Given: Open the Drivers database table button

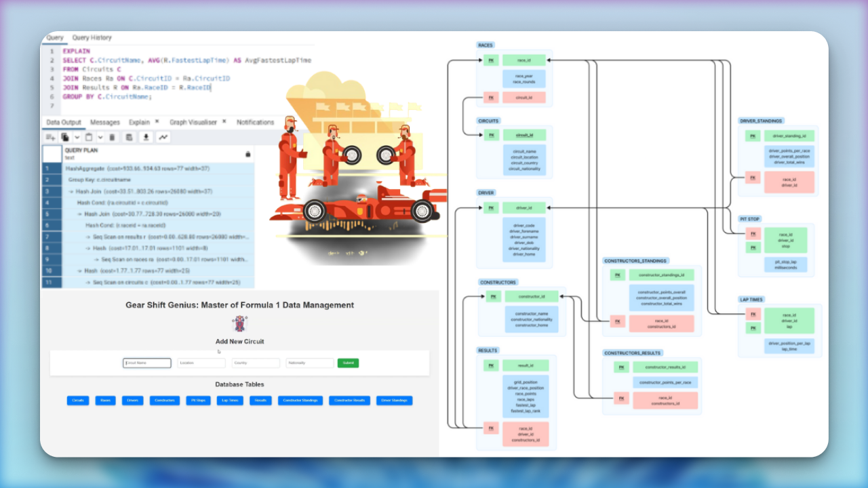Looking at the screenshot, I should [132, 401].
